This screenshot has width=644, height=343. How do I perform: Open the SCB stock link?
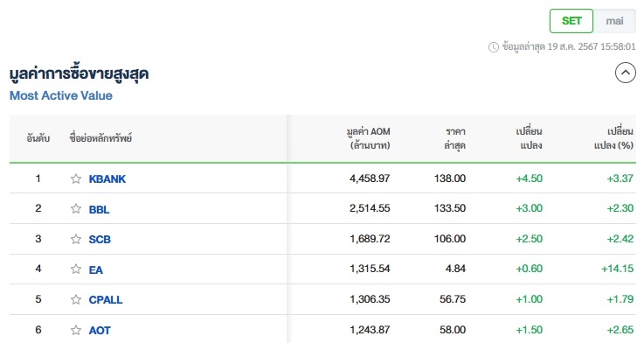point(100,240)
